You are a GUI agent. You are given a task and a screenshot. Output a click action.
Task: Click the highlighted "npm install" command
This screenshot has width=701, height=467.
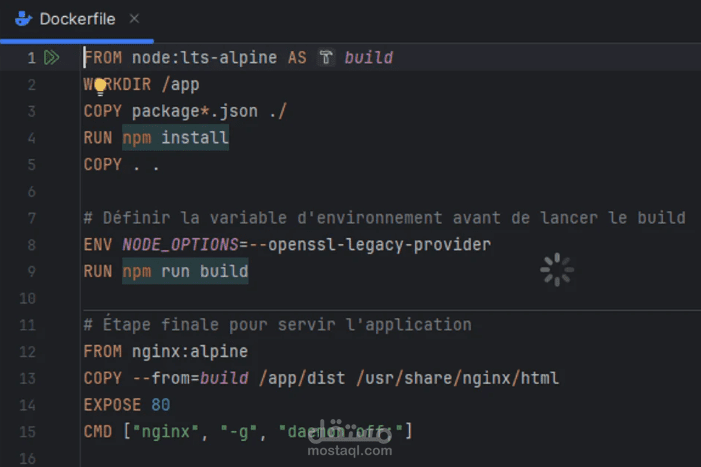[x=176, y=138]
